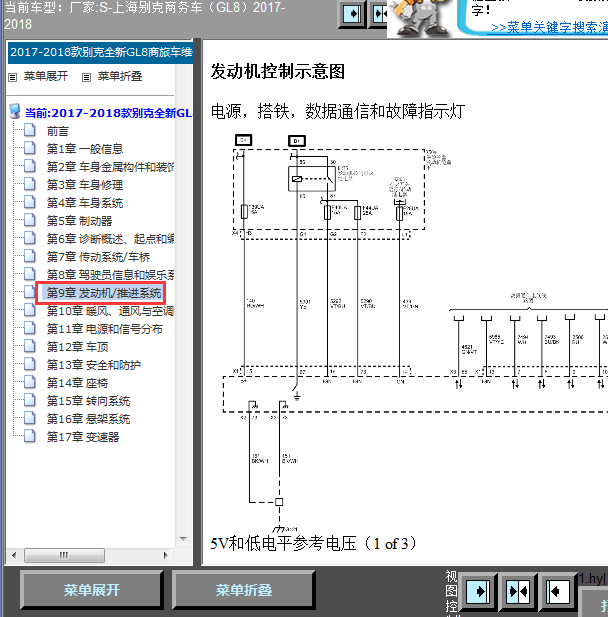Click the page icon beside 第17章
Viewport: 608px width, 617px height.
[x=30, y=436]
